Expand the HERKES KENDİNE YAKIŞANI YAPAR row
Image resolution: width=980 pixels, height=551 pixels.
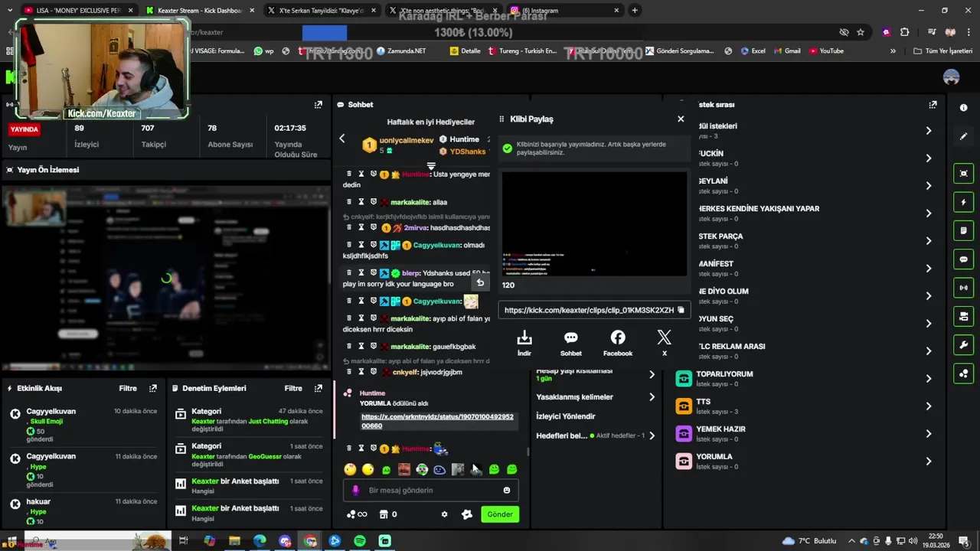(x=928, y=214)
